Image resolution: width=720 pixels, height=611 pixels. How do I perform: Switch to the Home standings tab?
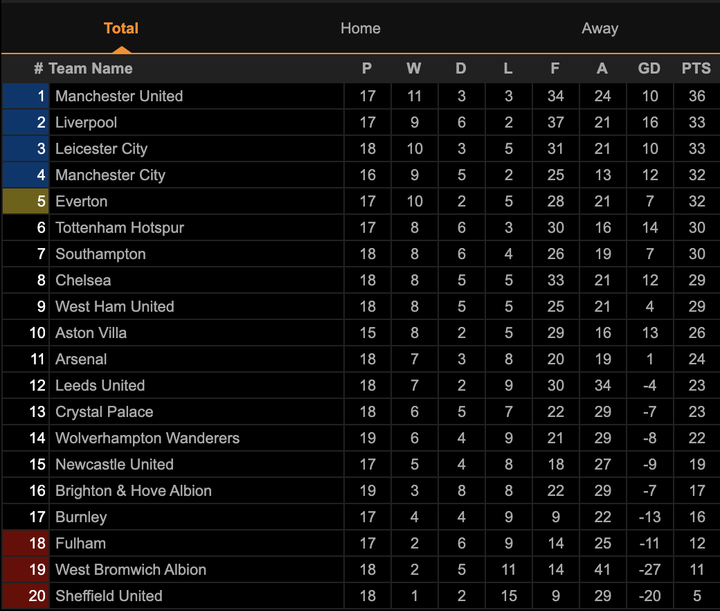[360, 28]
